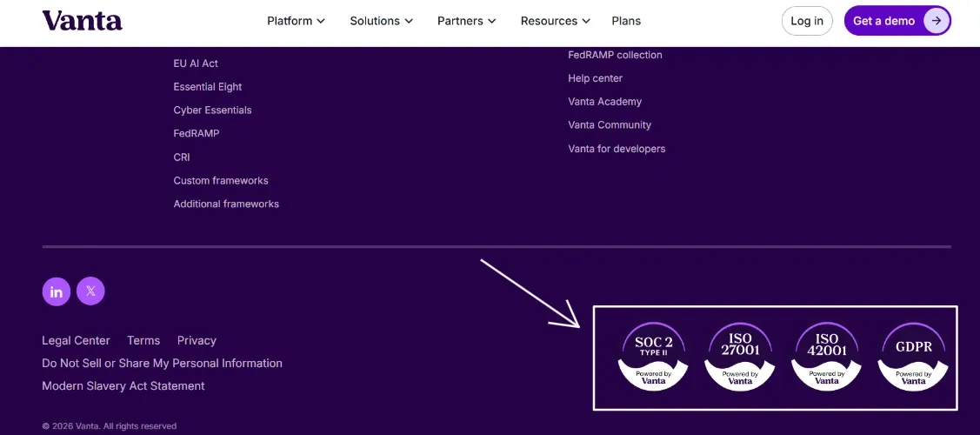This screenshot has width=980, height=435.
Task: Open the Terms link
Action: 143,341
